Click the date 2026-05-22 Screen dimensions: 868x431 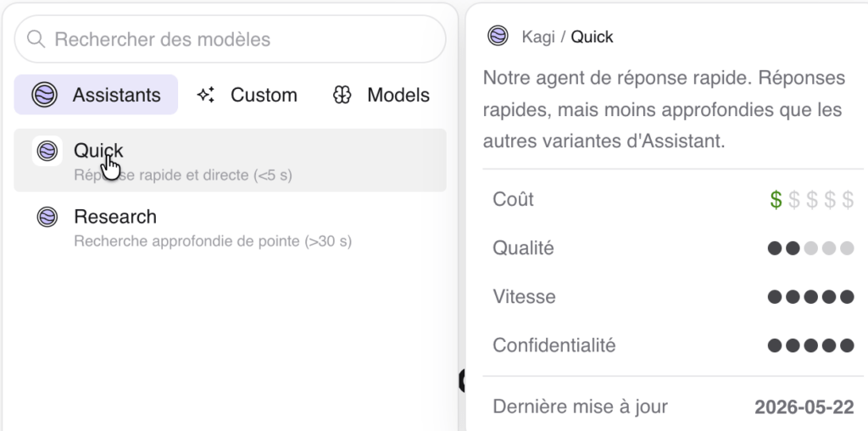tap(804, 408)
